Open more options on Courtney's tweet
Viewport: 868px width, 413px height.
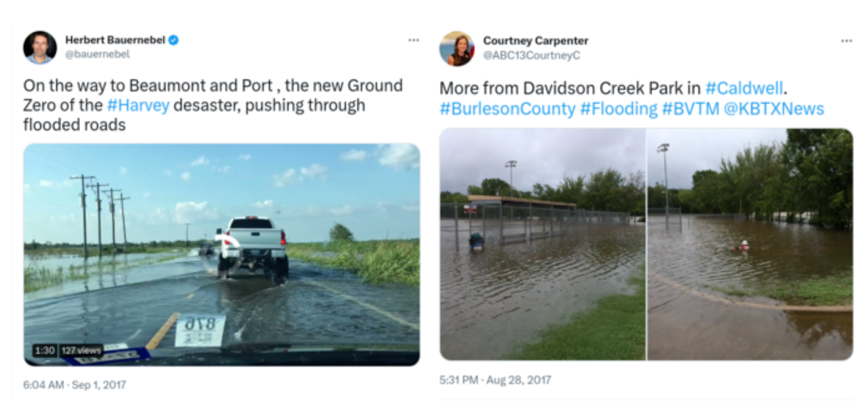click(846, 41)
